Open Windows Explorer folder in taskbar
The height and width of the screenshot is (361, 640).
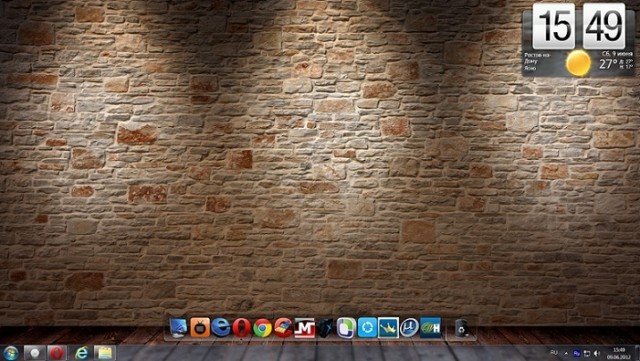pos(104,353)
